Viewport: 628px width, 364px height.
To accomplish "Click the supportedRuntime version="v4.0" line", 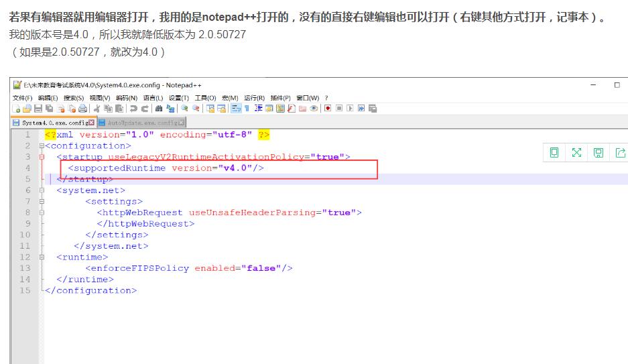I will 166,168.
